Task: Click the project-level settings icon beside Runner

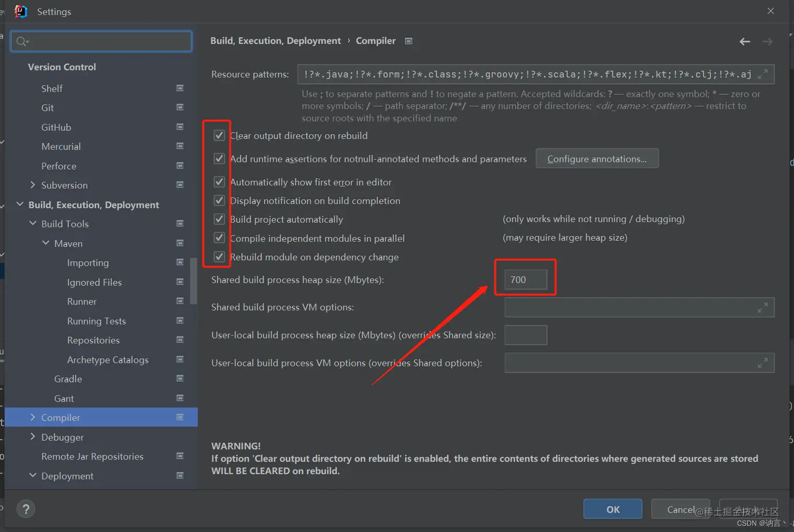Action: (180, 301)
